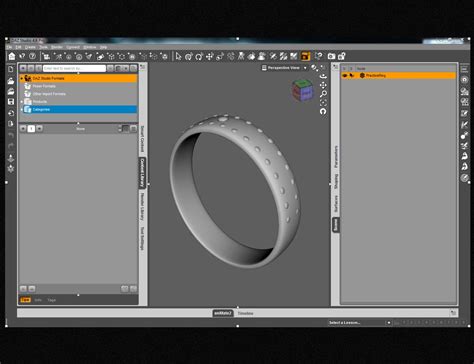The height and width of the screenshot is (364, 474).
Task: Click the New file icon in left sidebar
Action: tap(11, 69)
